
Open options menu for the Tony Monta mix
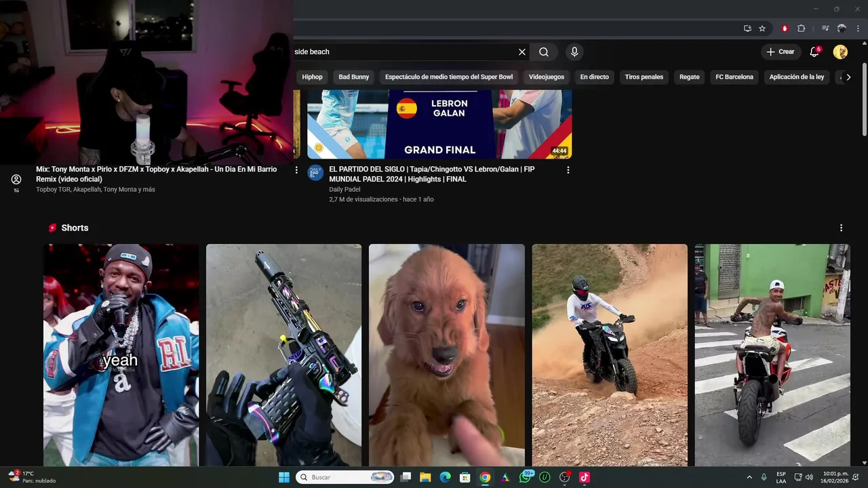pos(296,170)
